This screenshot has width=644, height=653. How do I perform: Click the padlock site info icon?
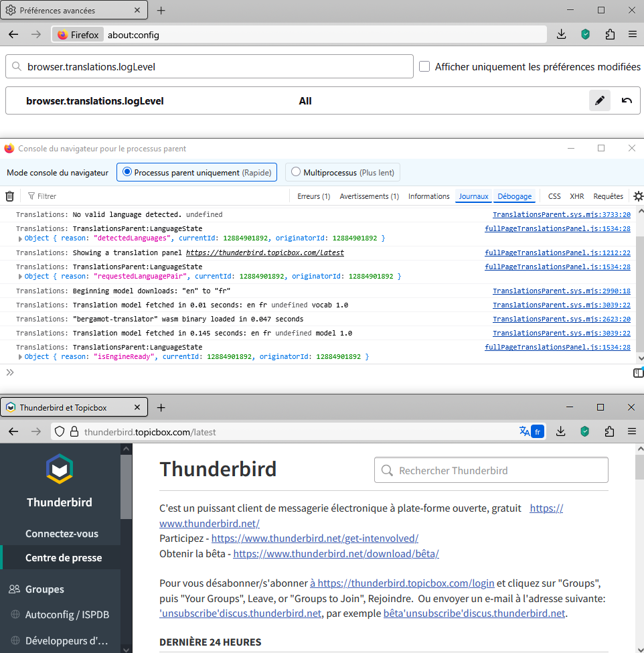pyautogui.click(x=74, y=432)
